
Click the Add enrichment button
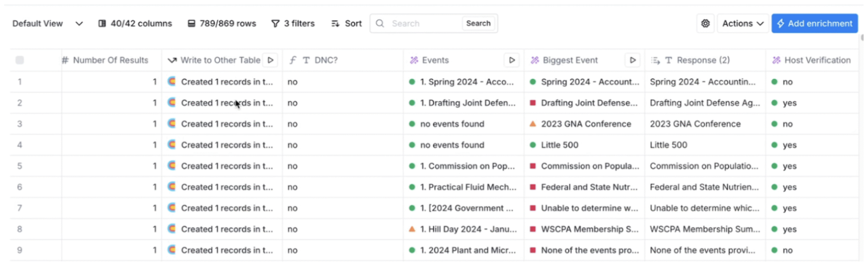(x=815, y=24)
